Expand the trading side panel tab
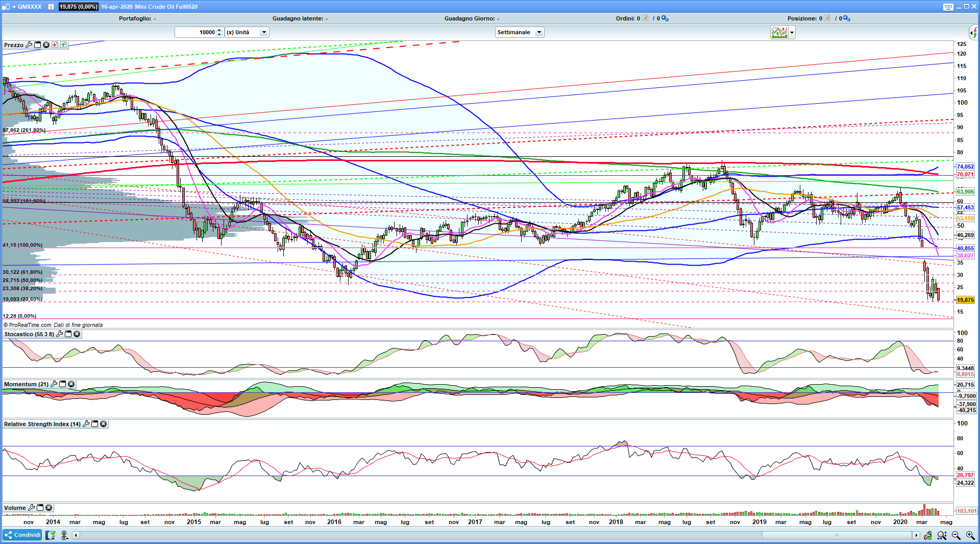 pyautogui.click(x=974, y=33)
